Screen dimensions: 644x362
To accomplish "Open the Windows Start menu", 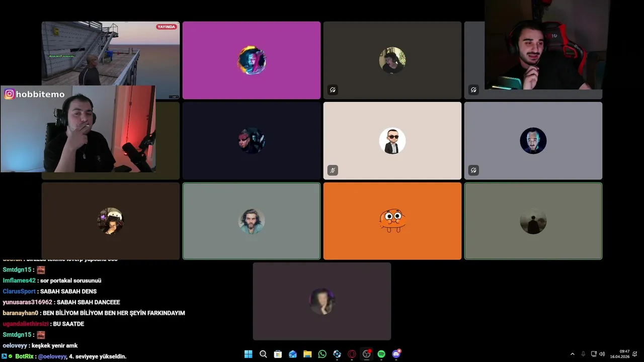I will [x=248, y=354].
